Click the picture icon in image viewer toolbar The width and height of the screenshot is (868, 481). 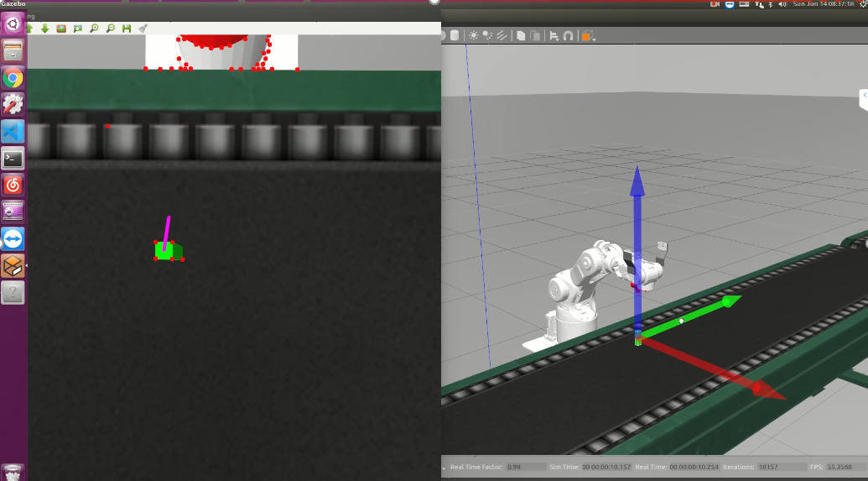point(61,29)
